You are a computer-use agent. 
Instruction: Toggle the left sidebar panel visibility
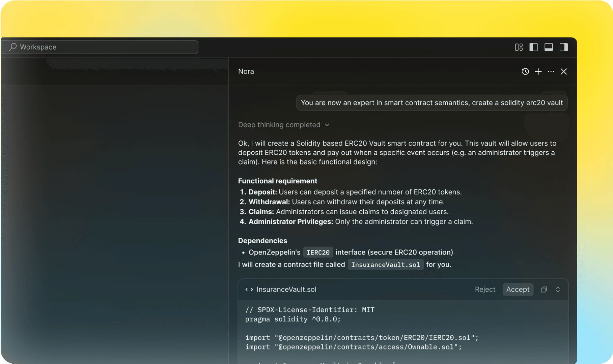[533, 47]
